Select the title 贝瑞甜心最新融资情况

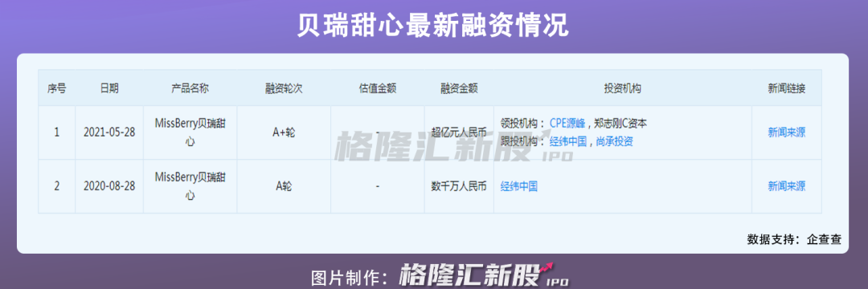tap(433, 25)
